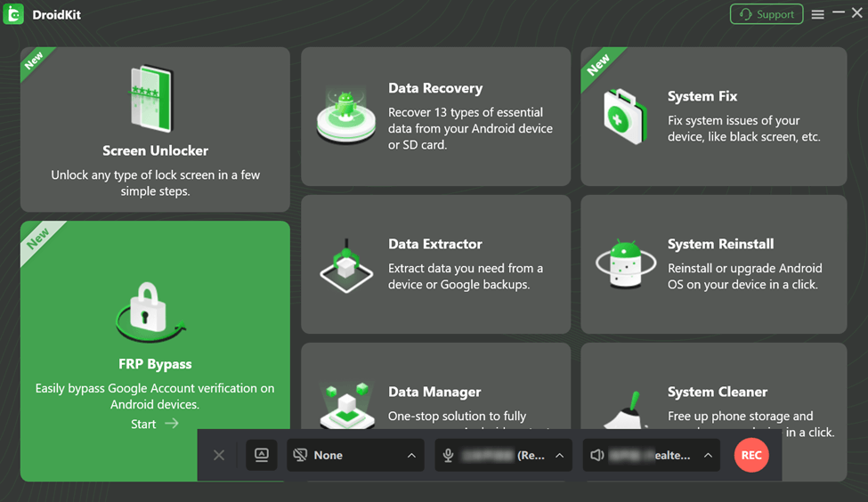Click the screen capture area icon

[x=261, y=455]
